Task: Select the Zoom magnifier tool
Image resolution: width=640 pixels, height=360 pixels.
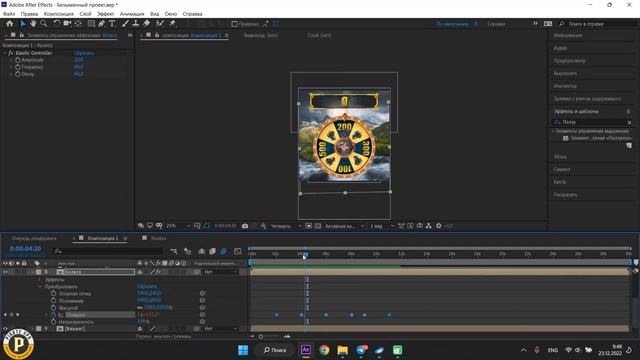Action: pos(44,24)
